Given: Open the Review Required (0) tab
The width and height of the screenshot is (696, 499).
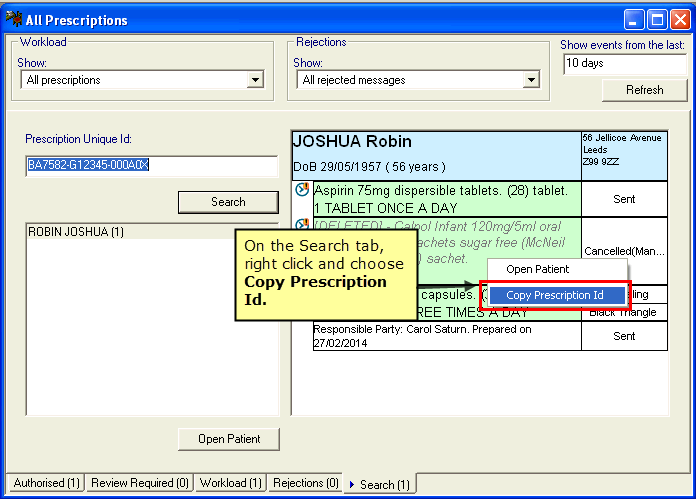Looking at the screenshot, I should [x=139, y=483].
